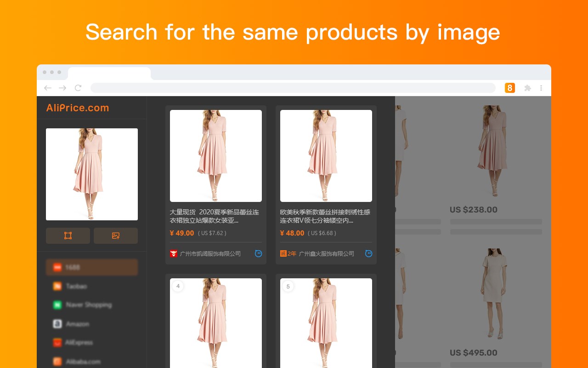Open chat via blue messenger icon on first result
This screenshot has width=588, height=368.
(259, 253)
